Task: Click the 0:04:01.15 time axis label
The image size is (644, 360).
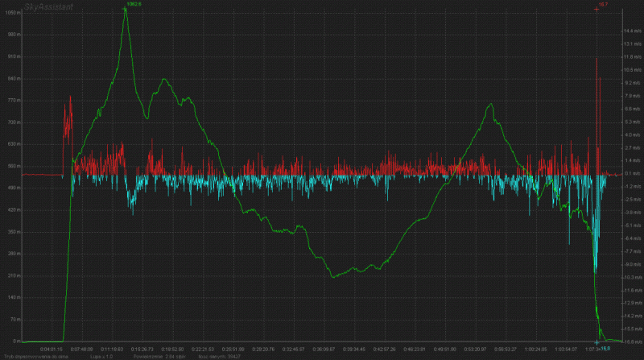Action: coord(52,349)
